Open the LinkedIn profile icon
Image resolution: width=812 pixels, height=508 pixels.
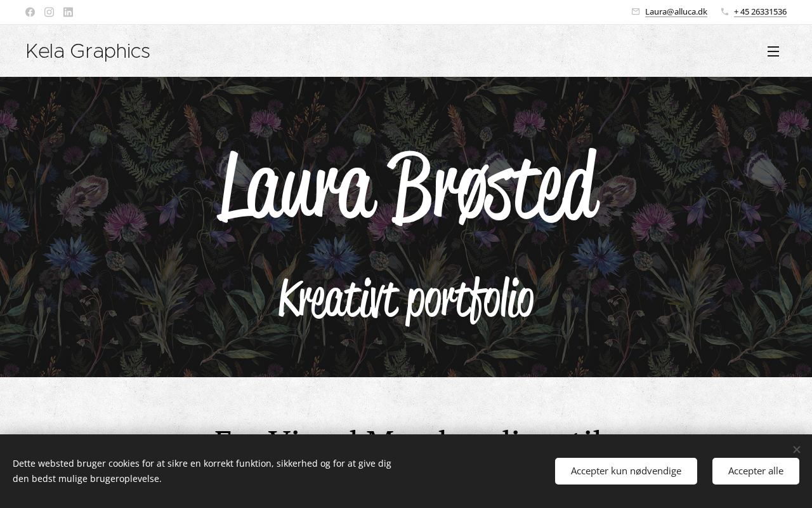coord(68,12)
